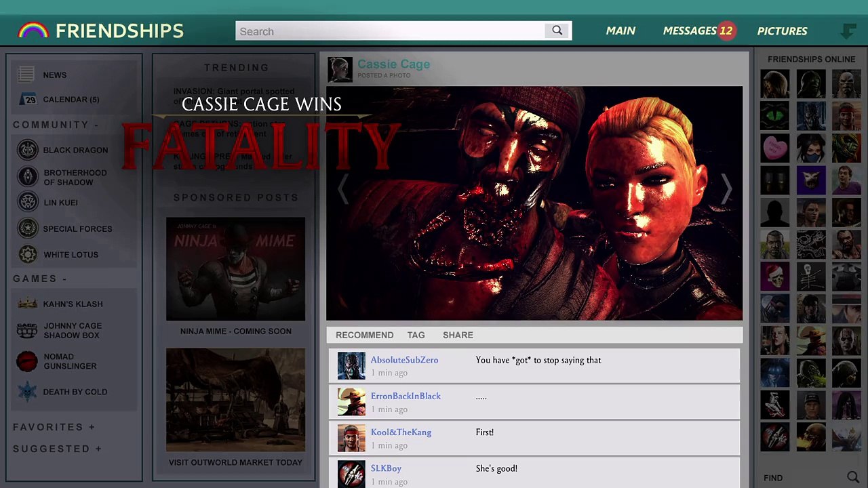Click Tag under the photo

416,335
